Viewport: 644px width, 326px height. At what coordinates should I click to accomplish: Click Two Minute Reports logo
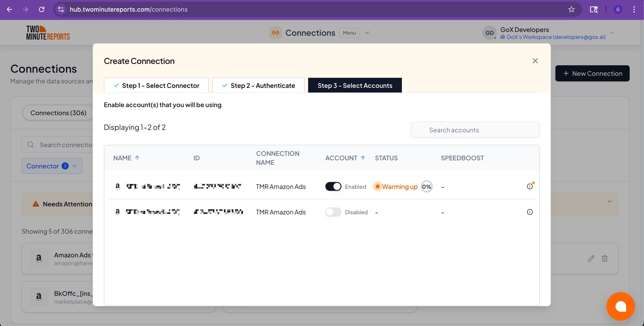[48, 33]
